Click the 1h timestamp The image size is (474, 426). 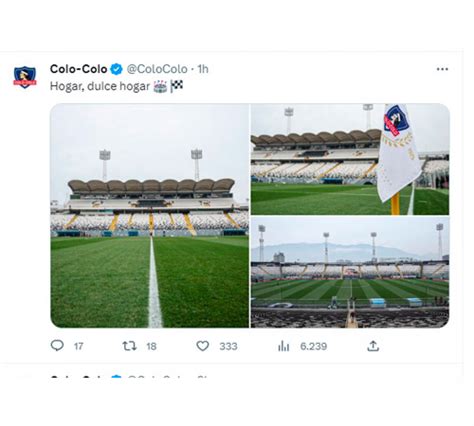coord(203,69)
